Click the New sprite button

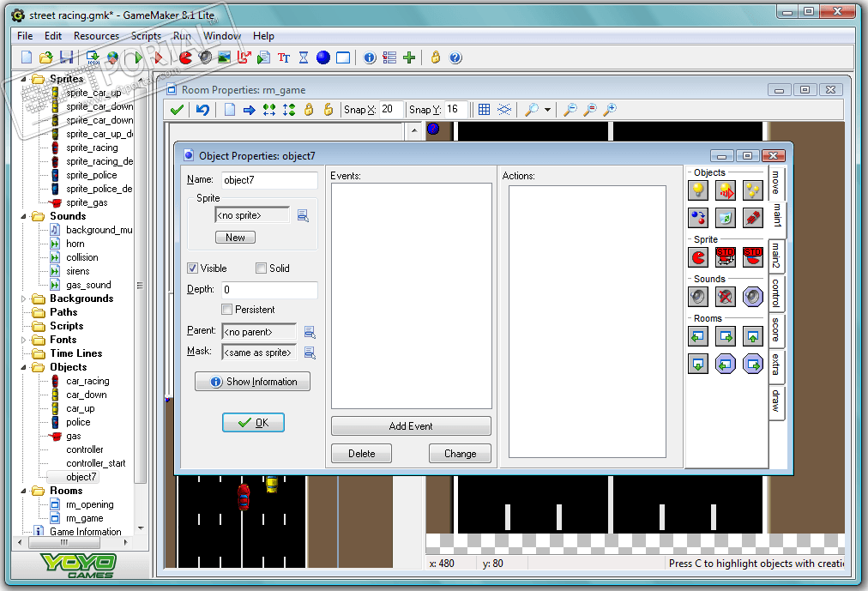coord(235,238)
